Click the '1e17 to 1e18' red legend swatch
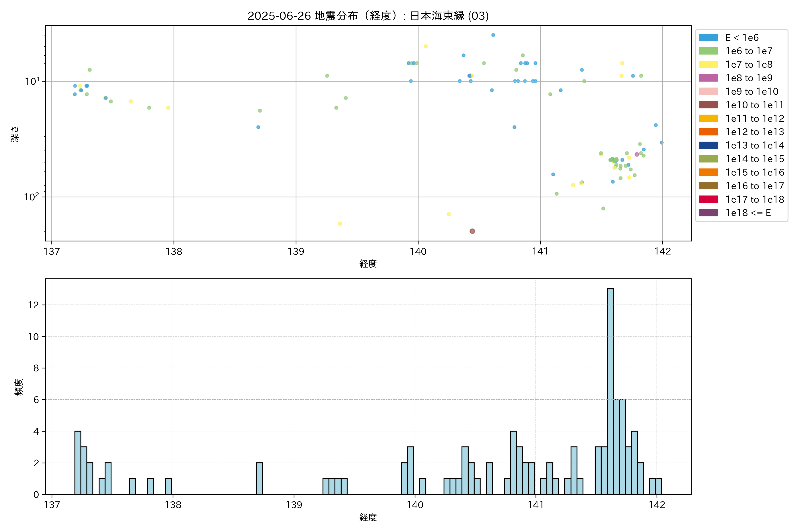798x532 pixels. [708, 199]
